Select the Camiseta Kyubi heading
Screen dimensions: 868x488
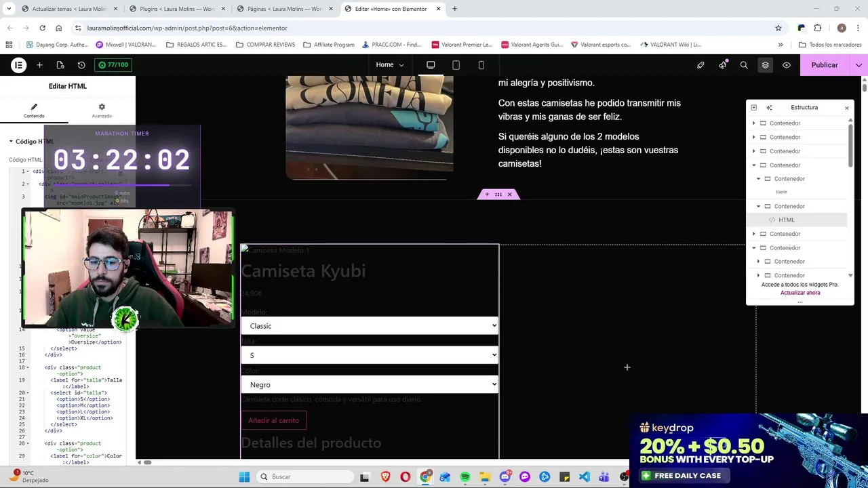(303, 271)
